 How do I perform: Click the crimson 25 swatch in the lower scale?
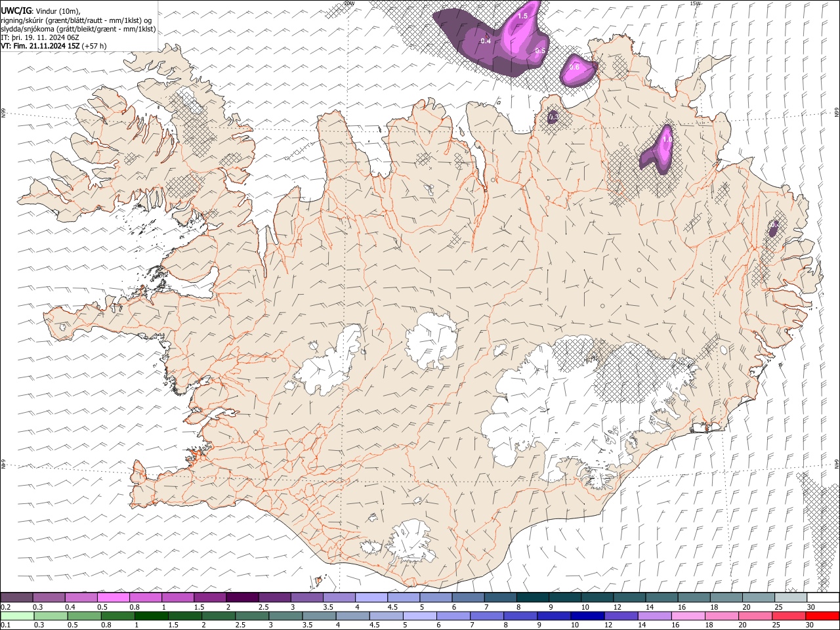[788, 616]
